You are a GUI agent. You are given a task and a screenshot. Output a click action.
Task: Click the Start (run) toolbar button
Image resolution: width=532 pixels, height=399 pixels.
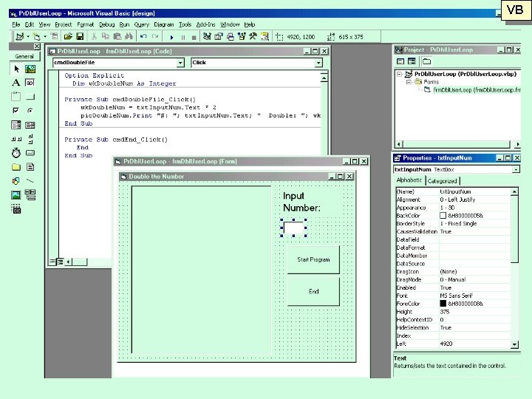(x=171, y=38)
